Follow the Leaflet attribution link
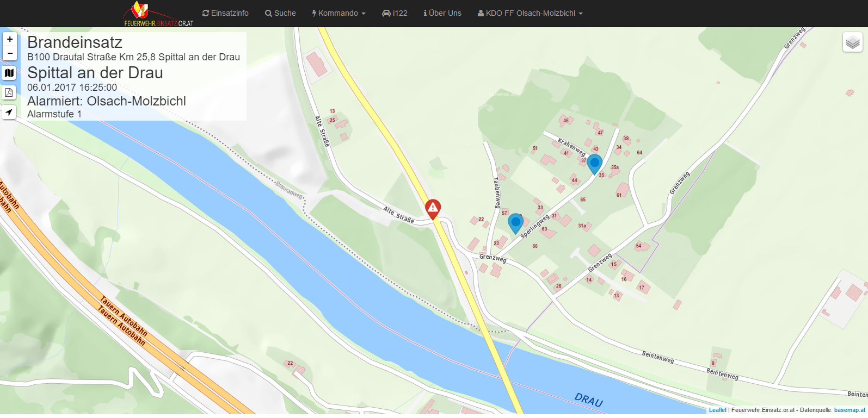 [x=717, y=410]
